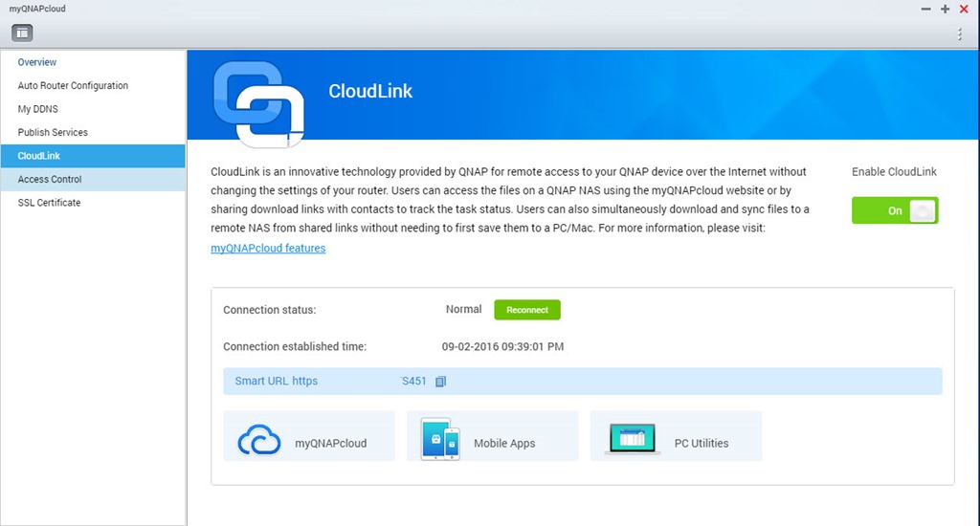The height and width of the screenshot is (526, 980).
Task: Click the green Reconnect button
Action: [527, 310]
